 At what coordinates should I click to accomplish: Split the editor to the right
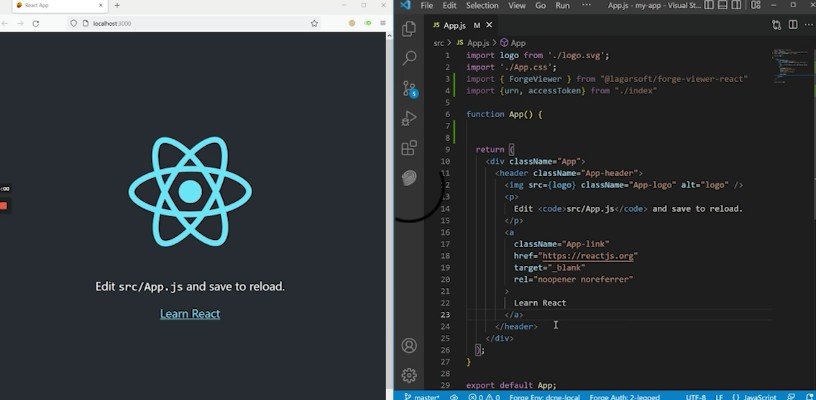coord(793,25)
